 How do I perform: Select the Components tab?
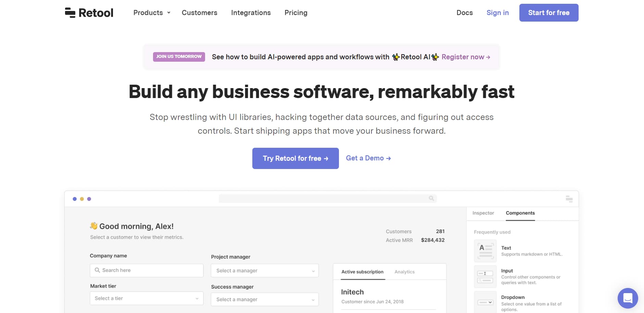pos(520,213)
